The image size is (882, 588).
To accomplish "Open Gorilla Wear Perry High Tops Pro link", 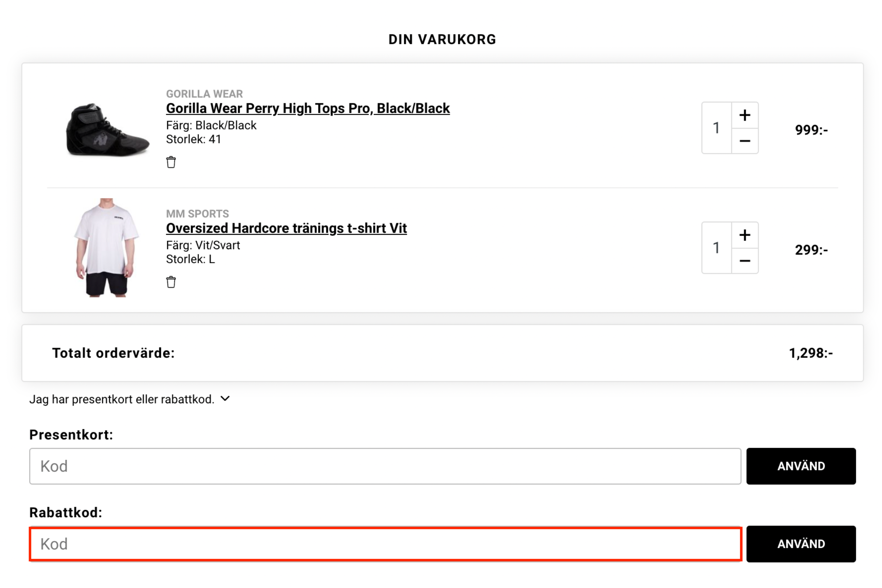I will coord(308,108).
